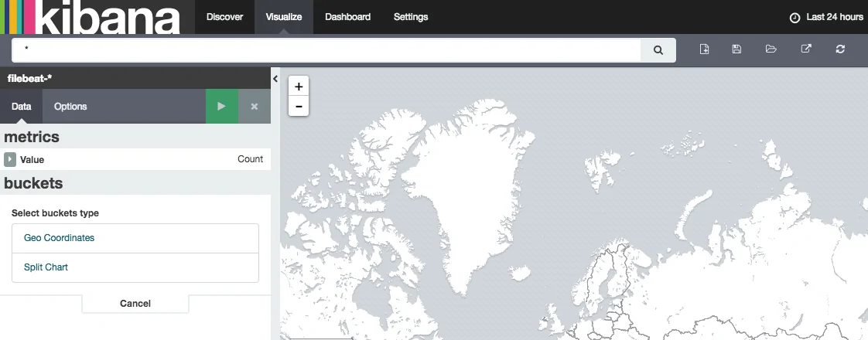Save the visualization with the disk icon
868x340 pixels.
click(736, 49)
